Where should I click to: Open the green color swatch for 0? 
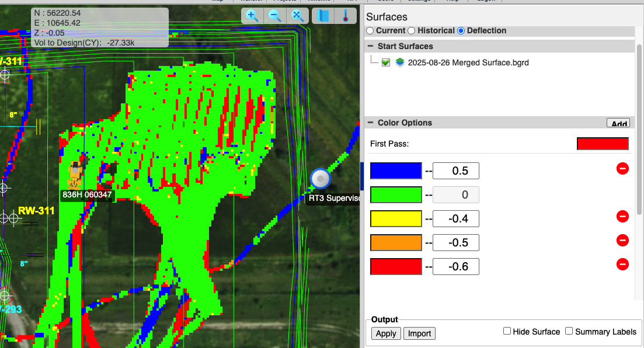(x=396, y=195)
